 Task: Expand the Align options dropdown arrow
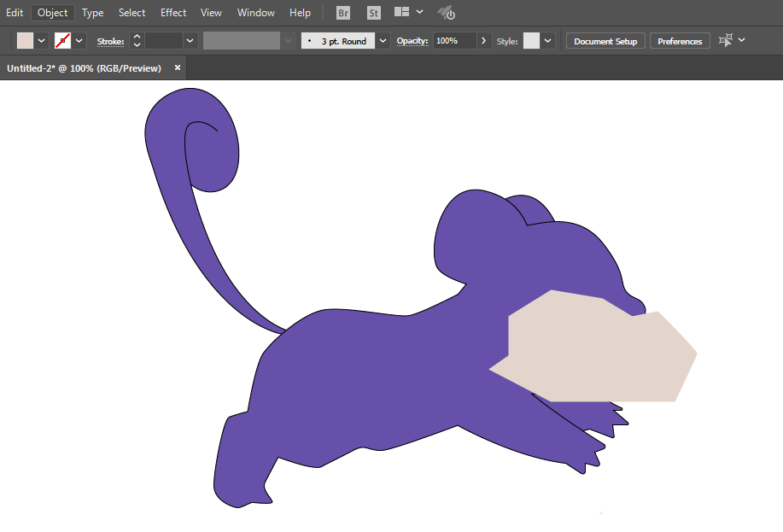[x=741, y=39]
